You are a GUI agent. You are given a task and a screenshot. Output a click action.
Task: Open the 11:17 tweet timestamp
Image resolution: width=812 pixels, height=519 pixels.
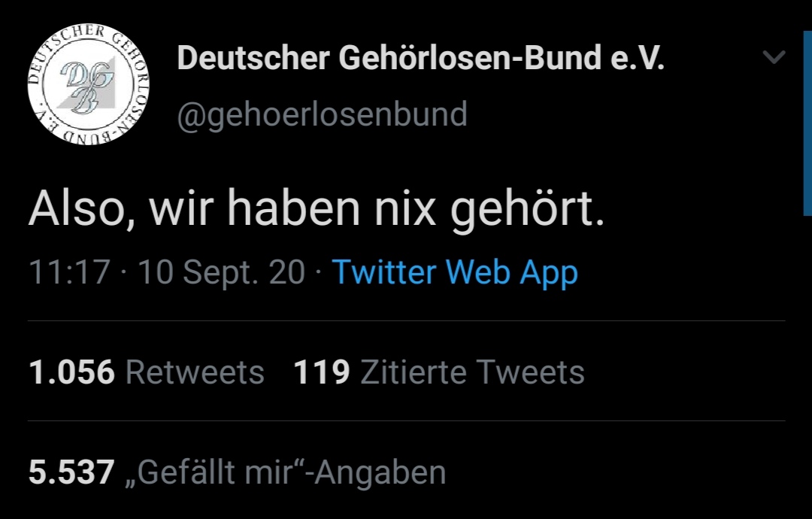[x=69, y=272]
